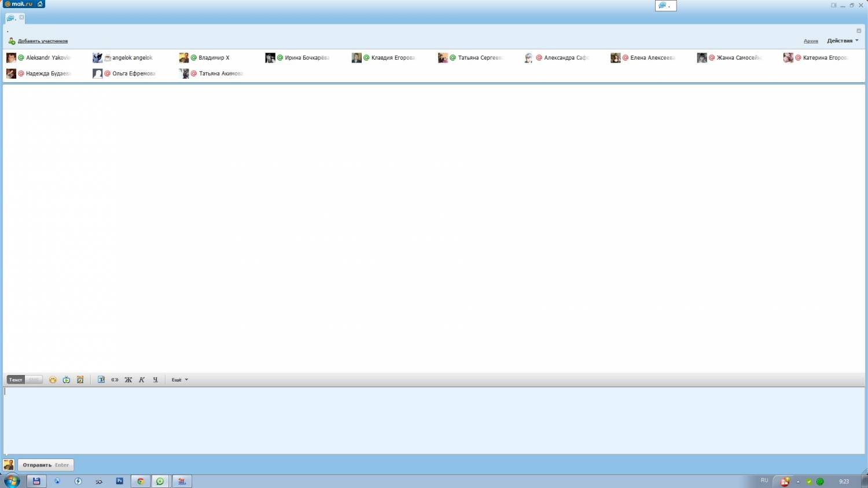Click the chat bubble button in the title bar
The height and width of the screenshot is (488, 868).
(665, 5)
